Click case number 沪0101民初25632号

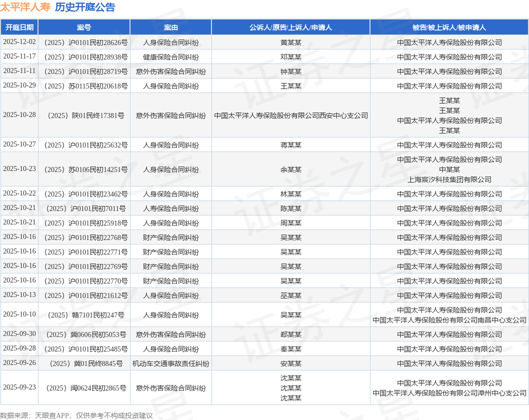[86, 145]
